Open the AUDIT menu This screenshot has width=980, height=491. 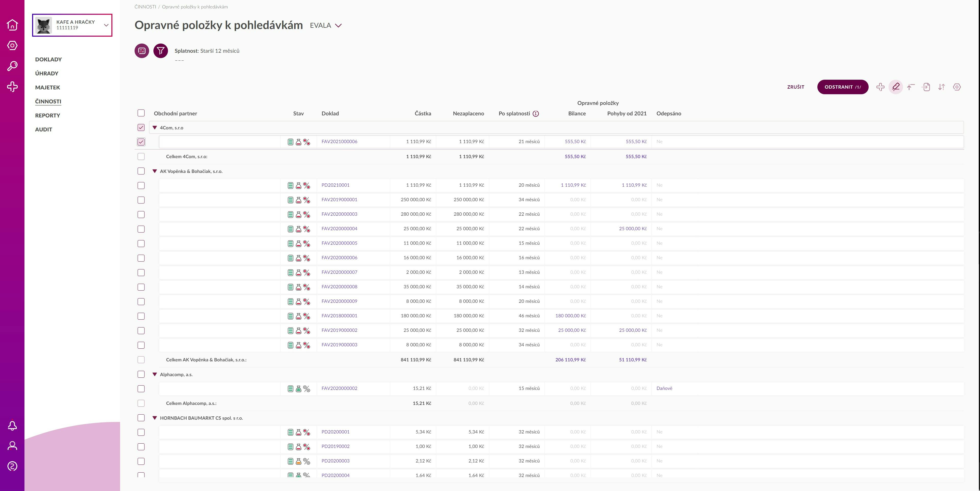43,130
